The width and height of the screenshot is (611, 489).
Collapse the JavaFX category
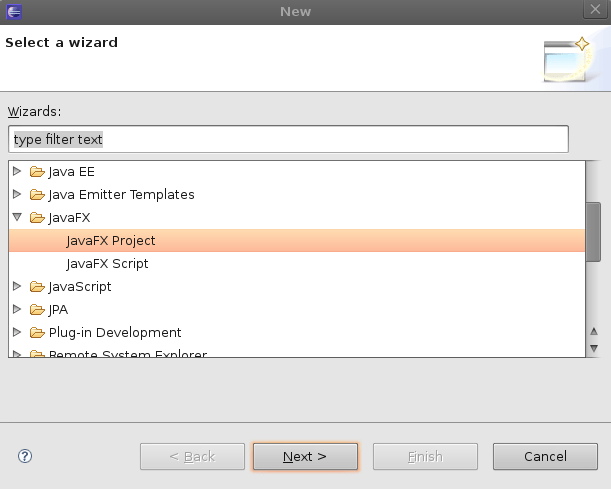(17, 217)
